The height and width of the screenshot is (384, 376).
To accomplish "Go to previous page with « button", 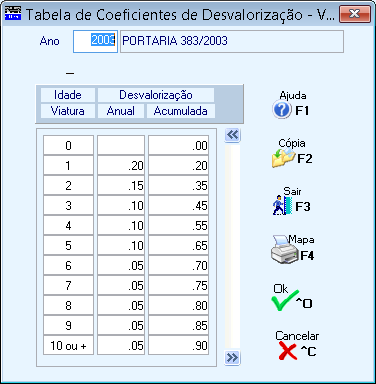I will click(x=232, y=135).
